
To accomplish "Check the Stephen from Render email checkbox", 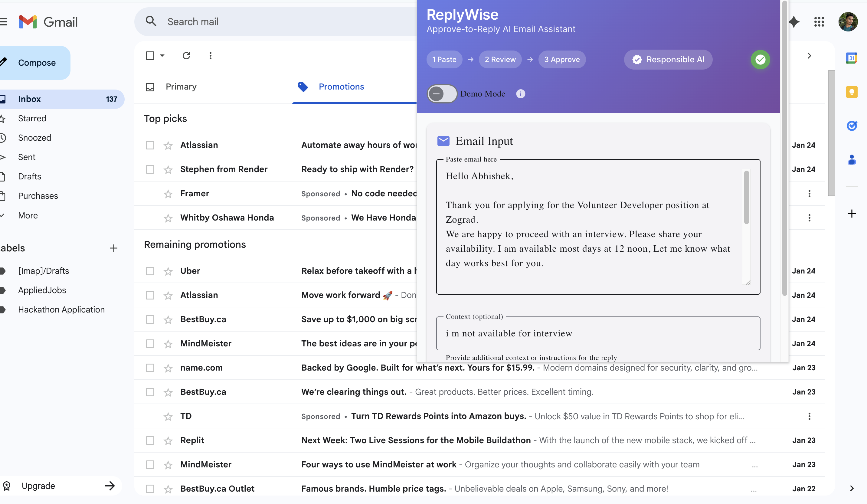I will click(150, 169).
